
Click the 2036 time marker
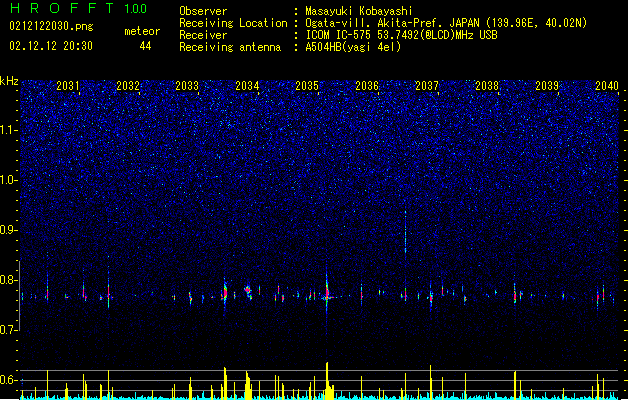tap(367, 86)
